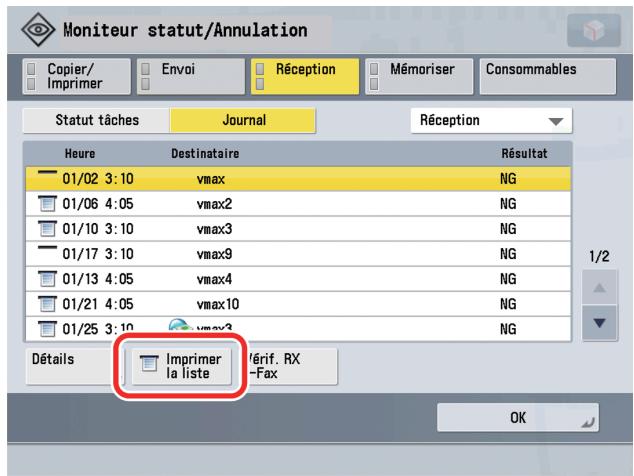
Task: Click the cube icon in the header
Action: click(594, 30)
